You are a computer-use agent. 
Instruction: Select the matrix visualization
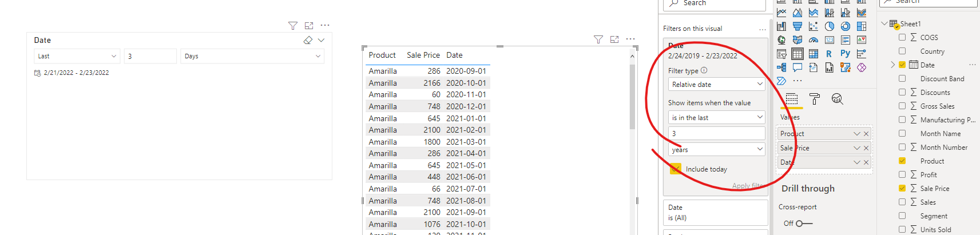click(814, 54)
